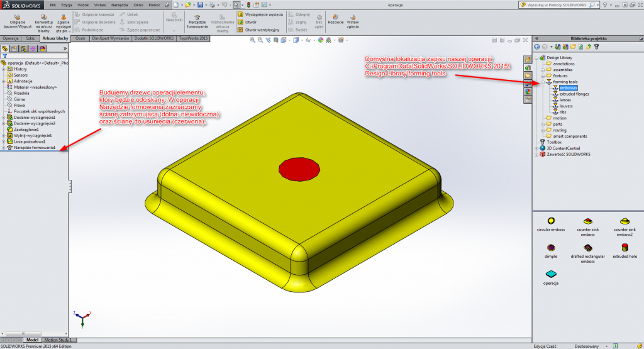
Task: Open the Design Library task pane tab icon
Action: 528,67
